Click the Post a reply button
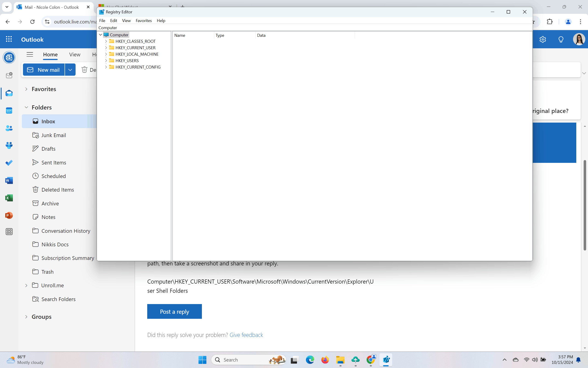This screenshot has width=588, height=368. [175, 311]
